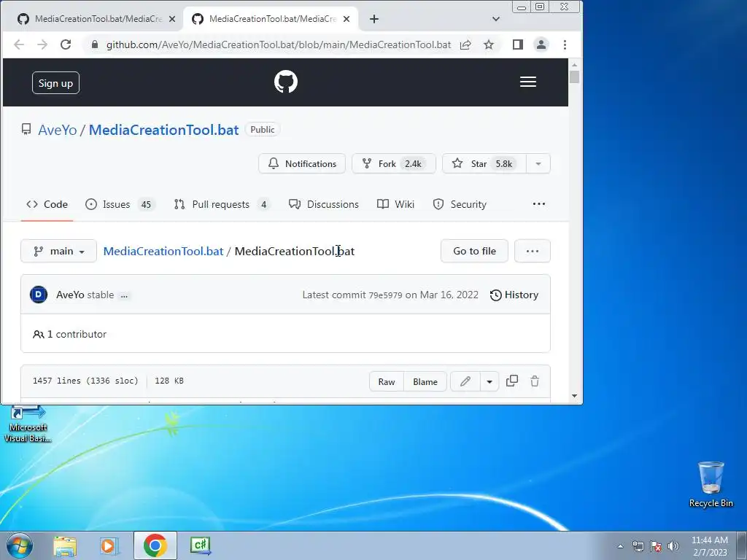Open the more file options ellipsis button
Image resolution: width=747 pixels, height=560 pixels.
(x=532, y=251)
